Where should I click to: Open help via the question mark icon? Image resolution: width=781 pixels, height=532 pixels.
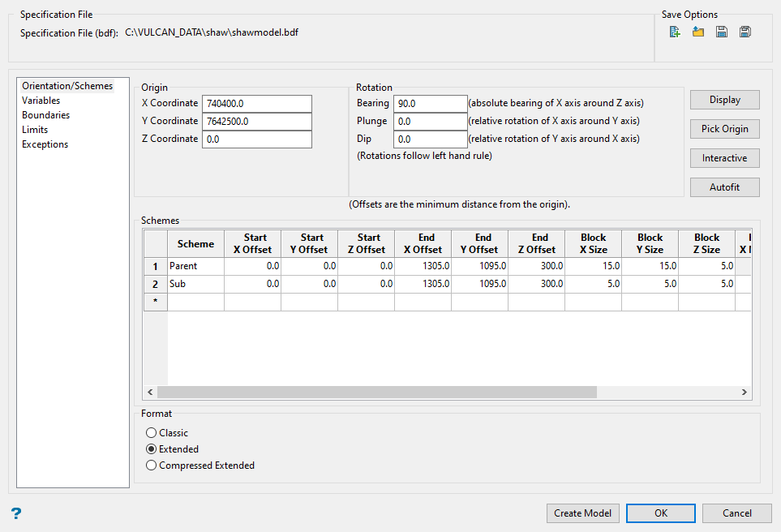[15, 513]
